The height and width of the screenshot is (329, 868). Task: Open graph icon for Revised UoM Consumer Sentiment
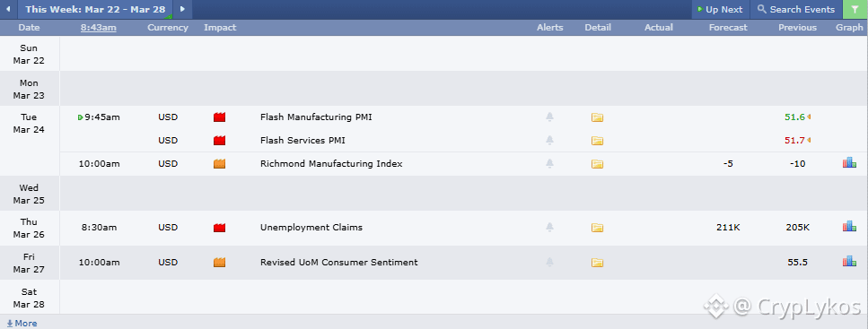pos(849,261)
